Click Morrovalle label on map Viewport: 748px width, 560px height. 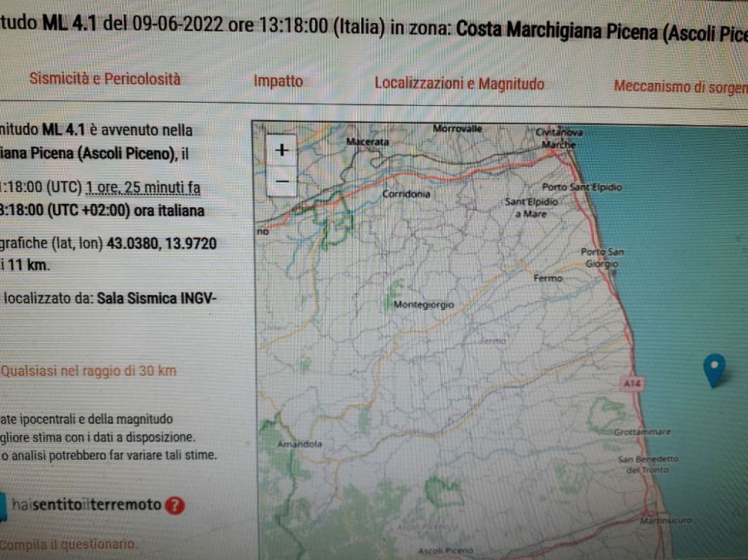coord(457,129)
